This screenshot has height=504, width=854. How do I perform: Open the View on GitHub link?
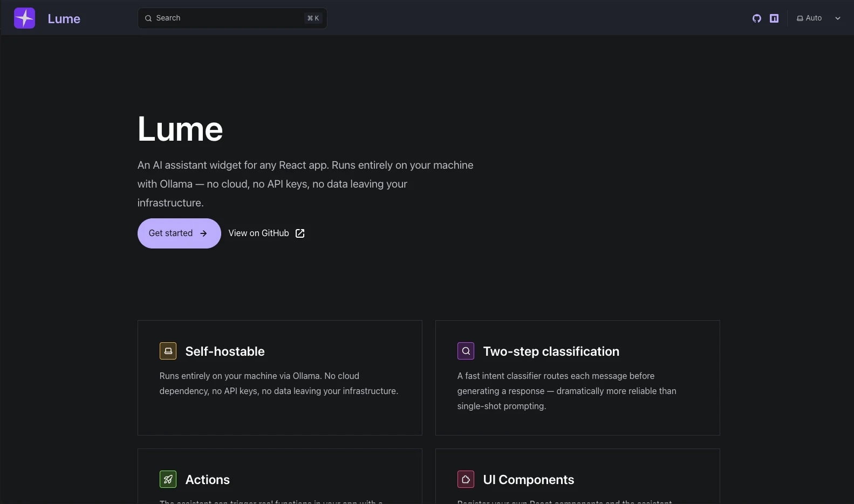click(x=267, y=233)
